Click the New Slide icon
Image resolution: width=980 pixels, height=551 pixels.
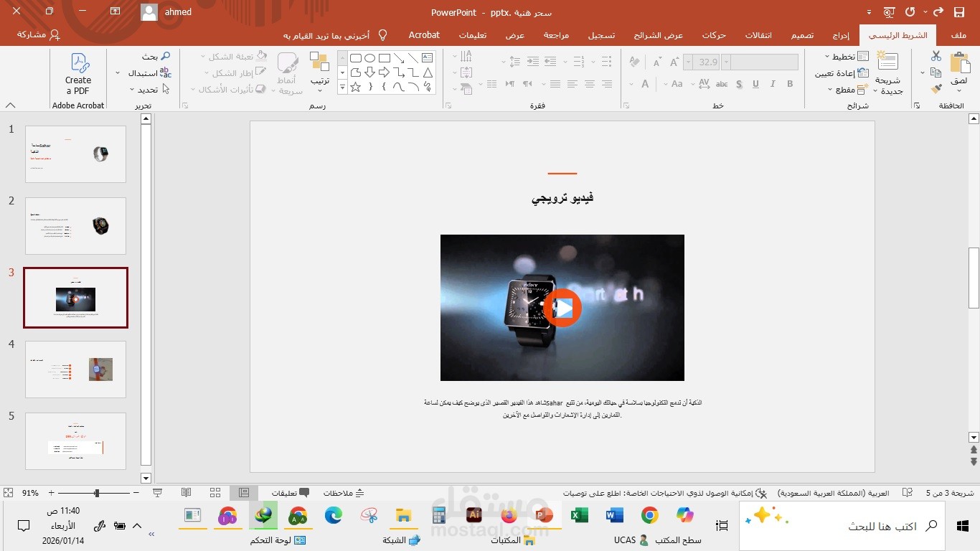click(x=887, y=62)
